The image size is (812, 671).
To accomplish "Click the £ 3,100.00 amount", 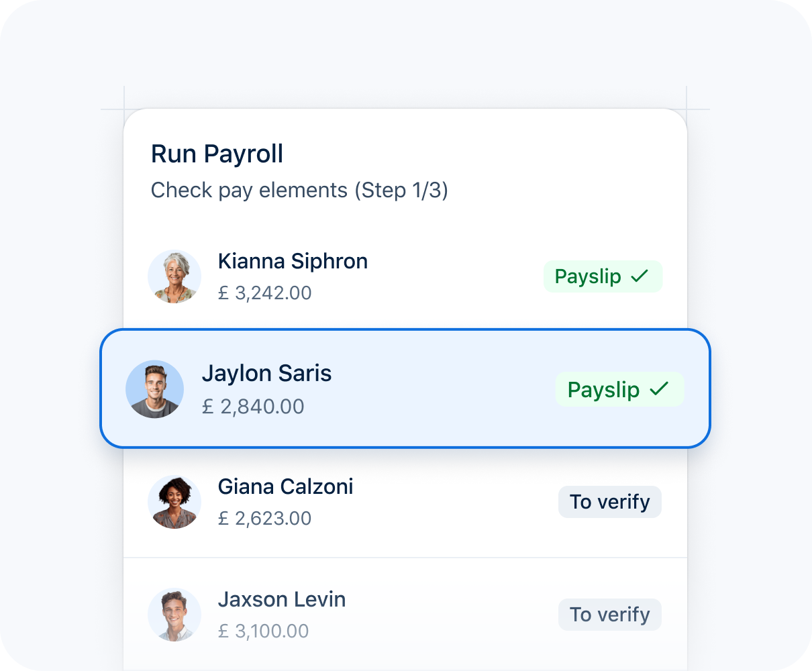I will (x=264, y=631).
